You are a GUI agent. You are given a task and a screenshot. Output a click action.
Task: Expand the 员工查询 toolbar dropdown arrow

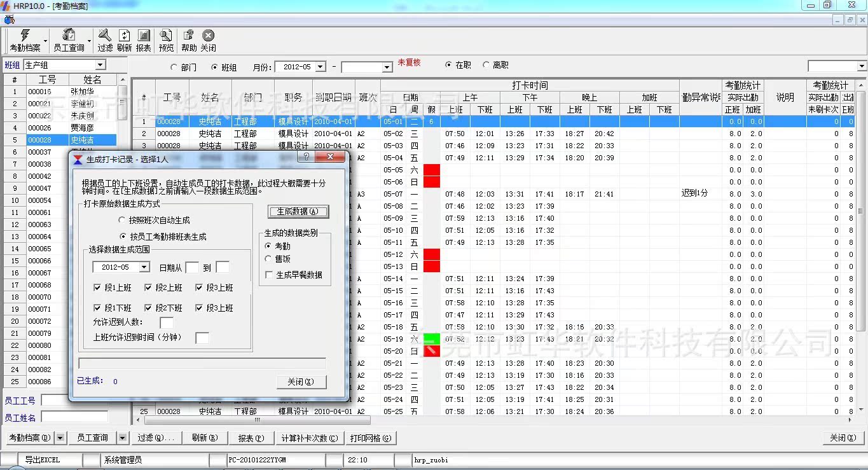point(89,41)
